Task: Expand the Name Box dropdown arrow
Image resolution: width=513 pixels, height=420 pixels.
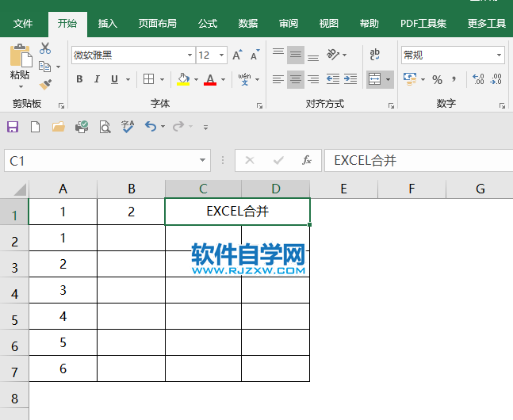Action: [x=202, y=160]
